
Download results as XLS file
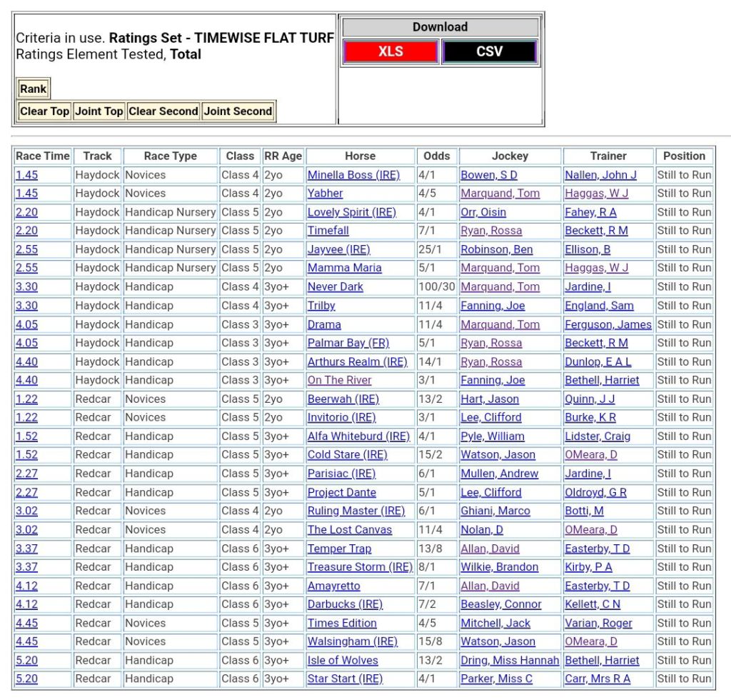point(390,51)
